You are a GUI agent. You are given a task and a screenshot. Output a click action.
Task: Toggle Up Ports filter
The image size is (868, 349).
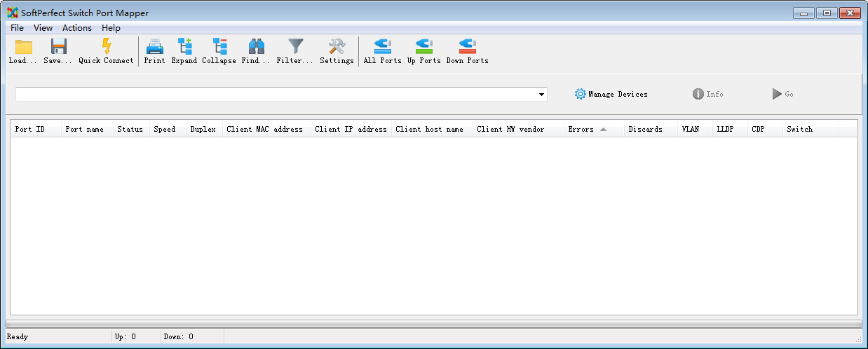423,48
